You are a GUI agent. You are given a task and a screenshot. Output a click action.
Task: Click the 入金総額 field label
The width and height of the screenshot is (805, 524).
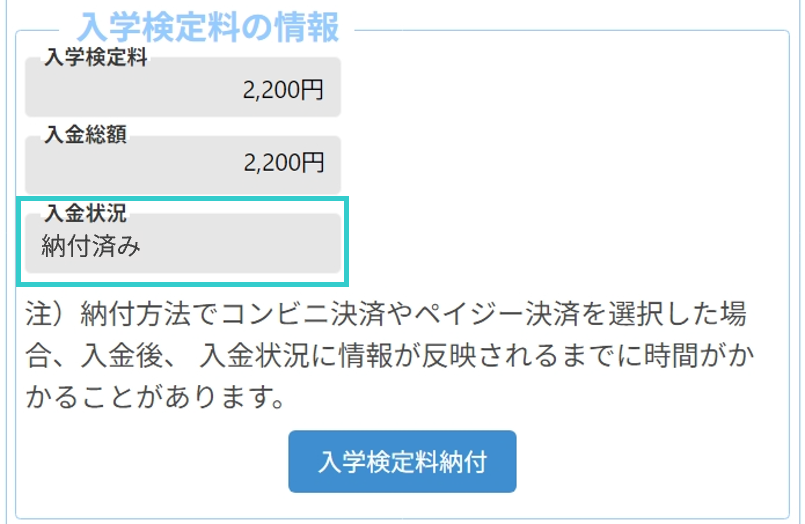point(85,135)
